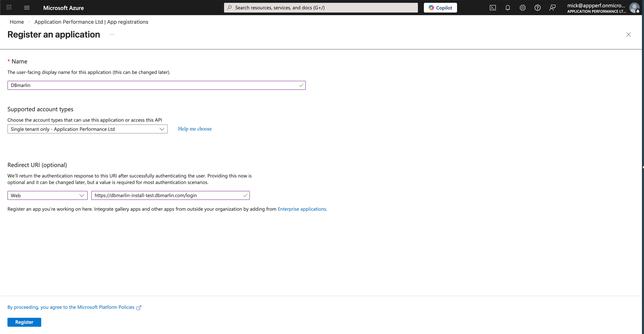
Task: Focus the search resources box
Action: tap(321, 7)
